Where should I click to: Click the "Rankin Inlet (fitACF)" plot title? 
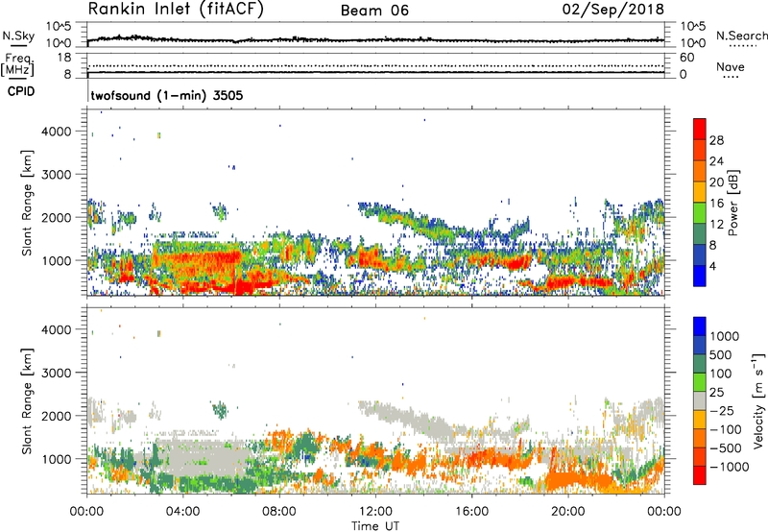pyautogui.click(x=176, y=10)
